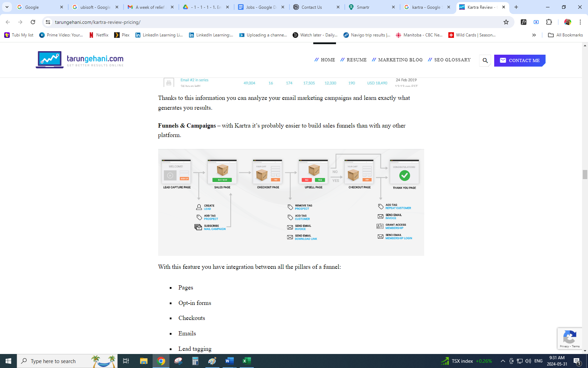Viewport: 588px width, 368px height.
Task: Click the website search magnifier icon
Action: point(485,60)
